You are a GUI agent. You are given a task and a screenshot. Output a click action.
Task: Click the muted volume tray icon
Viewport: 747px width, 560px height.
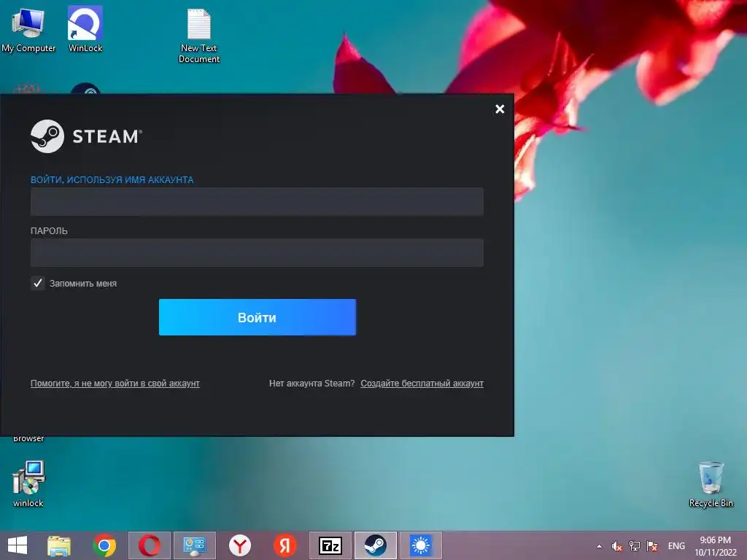(x=617, y=546)
